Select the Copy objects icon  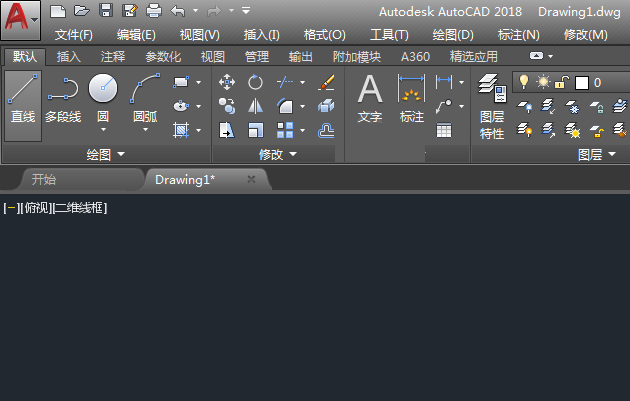click(227, 106)
